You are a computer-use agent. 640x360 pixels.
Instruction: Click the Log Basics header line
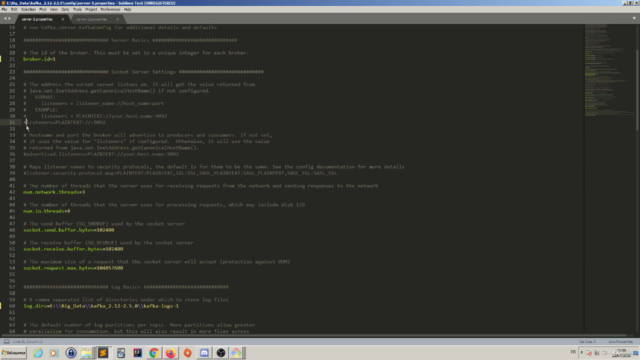click(x=126, y=287)
